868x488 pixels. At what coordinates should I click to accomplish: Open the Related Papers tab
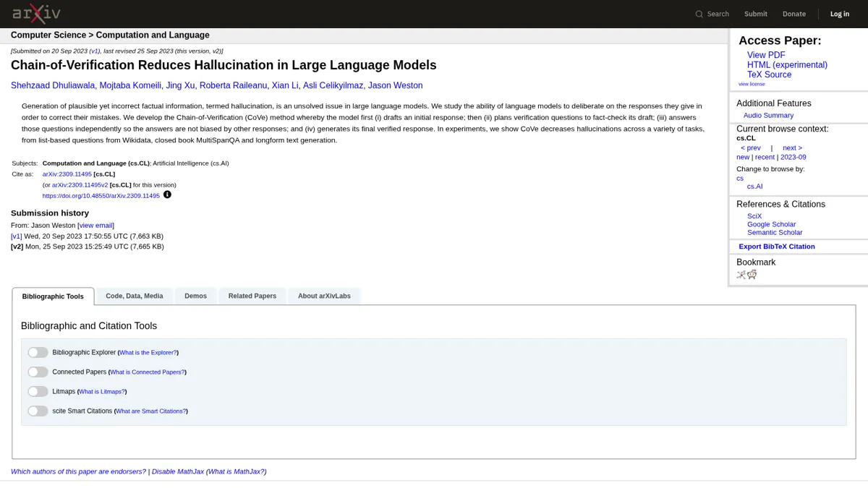(x=252, y=296)
